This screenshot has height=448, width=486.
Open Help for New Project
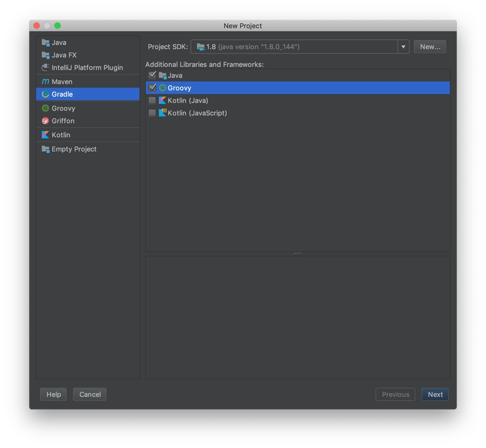[53, 395]
